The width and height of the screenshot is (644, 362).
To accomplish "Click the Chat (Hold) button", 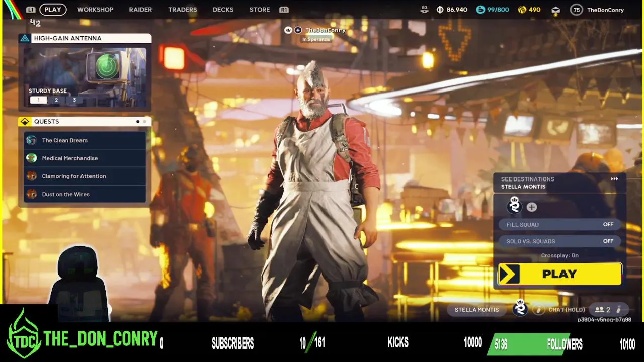I will 567,310.
